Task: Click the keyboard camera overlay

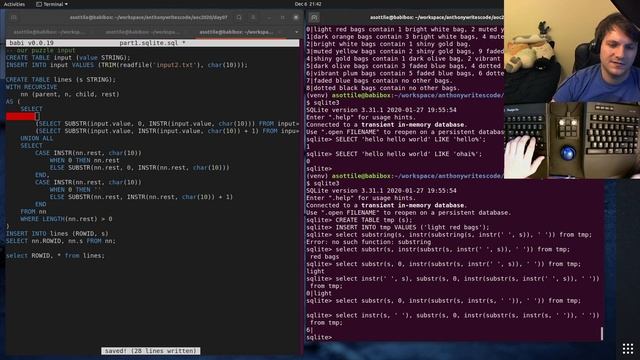Action: pos(572,140)
